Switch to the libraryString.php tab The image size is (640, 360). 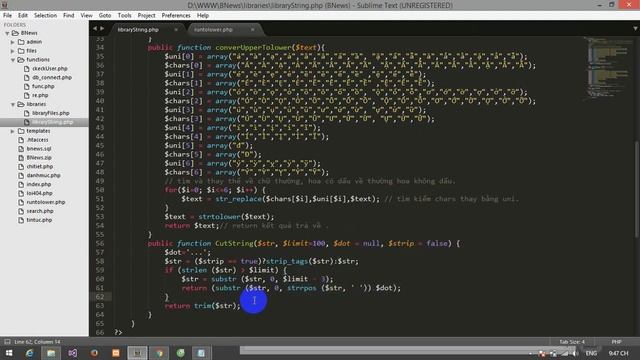pos(139,30)
